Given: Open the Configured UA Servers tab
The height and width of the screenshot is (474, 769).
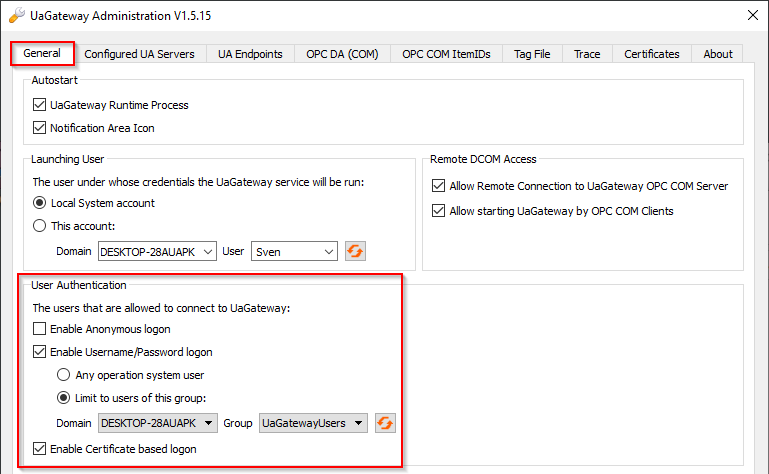Looking at the screenshot, I should (139, 54).
